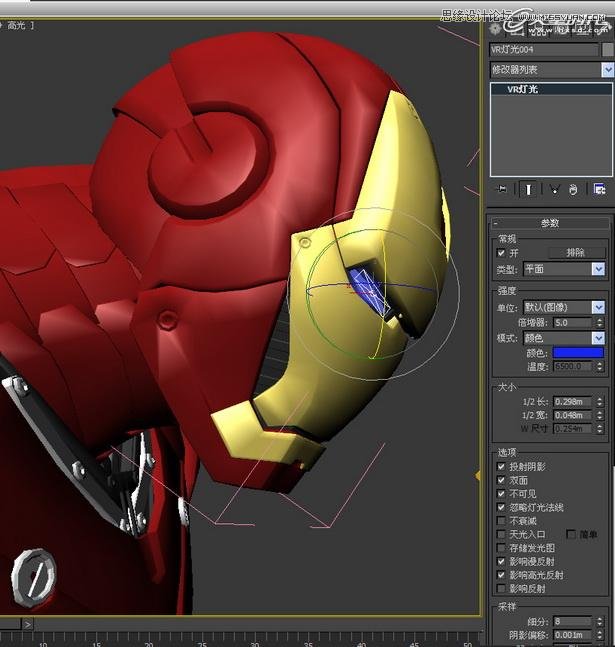Open configure modifier sets icon

tap(599, 189)
